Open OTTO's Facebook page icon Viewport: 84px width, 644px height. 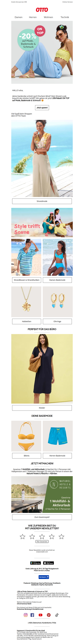pyautogui.click(x=32, y=615)
